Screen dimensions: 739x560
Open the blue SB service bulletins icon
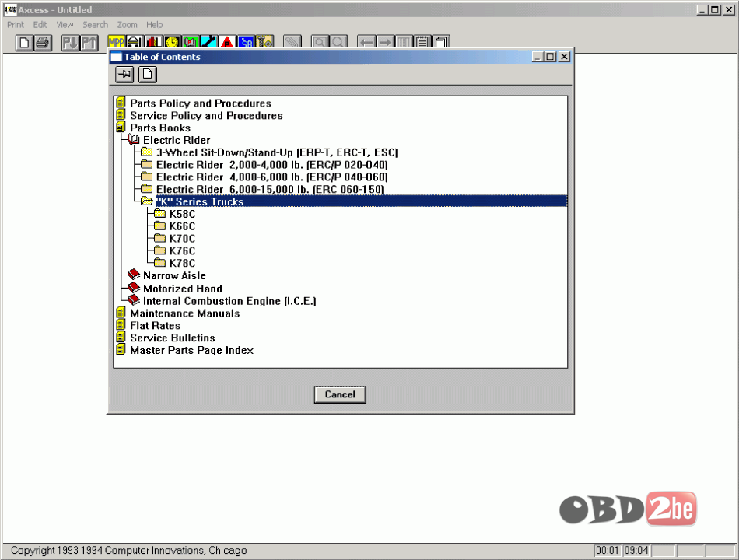coord(246,41)
